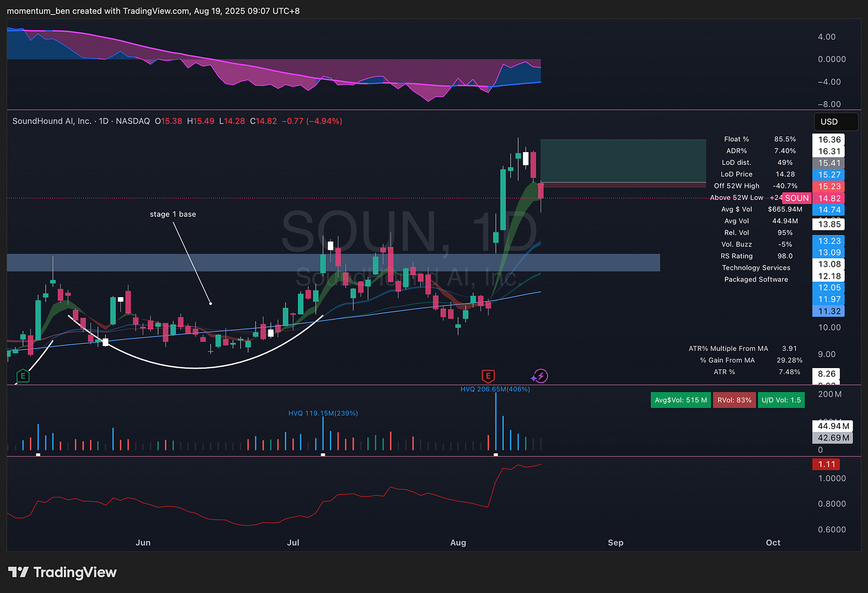Click the -0.77 (-4.94%) change readout
The height and width of the screenshot is (593, 868).
point(312,121)
